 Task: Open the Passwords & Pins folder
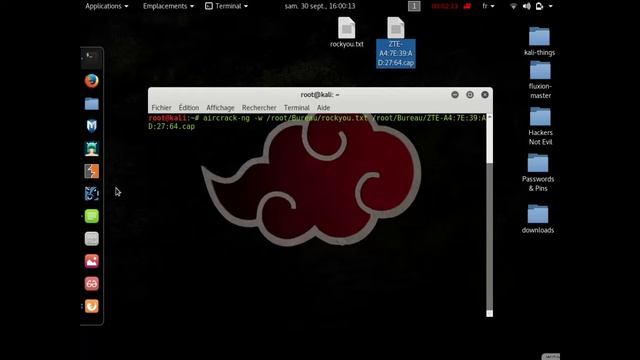(x=538, y=173)
